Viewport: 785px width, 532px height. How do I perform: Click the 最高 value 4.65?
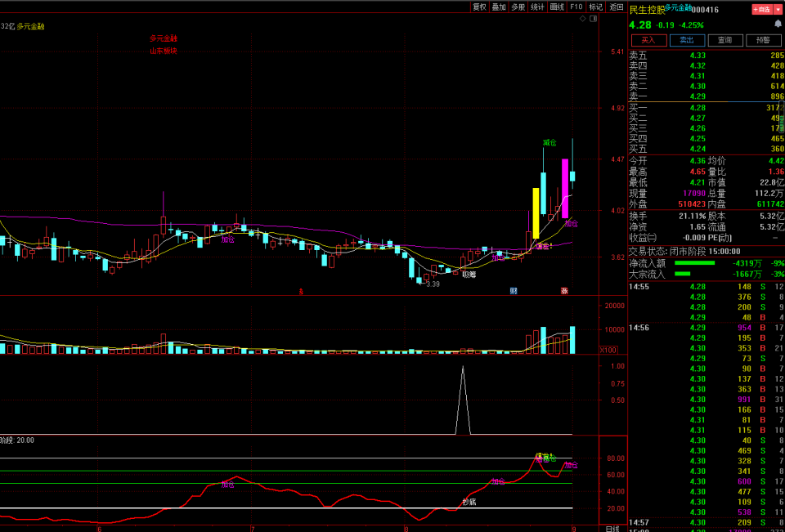(x=698, y=172)
